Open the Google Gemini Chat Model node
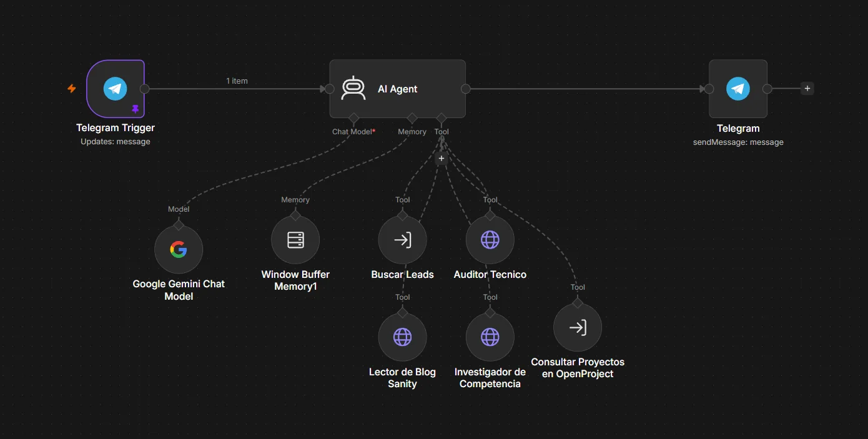Screen dimensions: 868x439 pos(179,250)
